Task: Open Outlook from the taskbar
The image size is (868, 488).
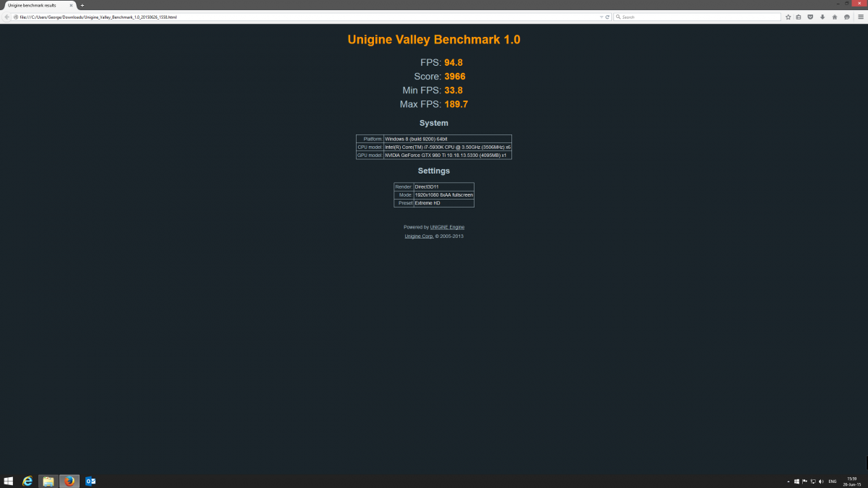Action: click(x=90, y=481)
